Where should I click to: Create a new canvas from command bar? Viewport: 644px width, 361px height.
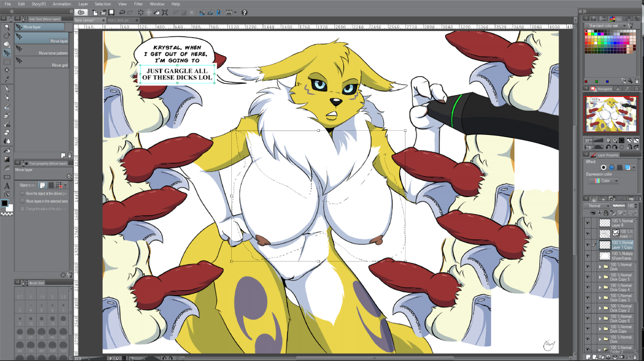(x=96, y=12)
